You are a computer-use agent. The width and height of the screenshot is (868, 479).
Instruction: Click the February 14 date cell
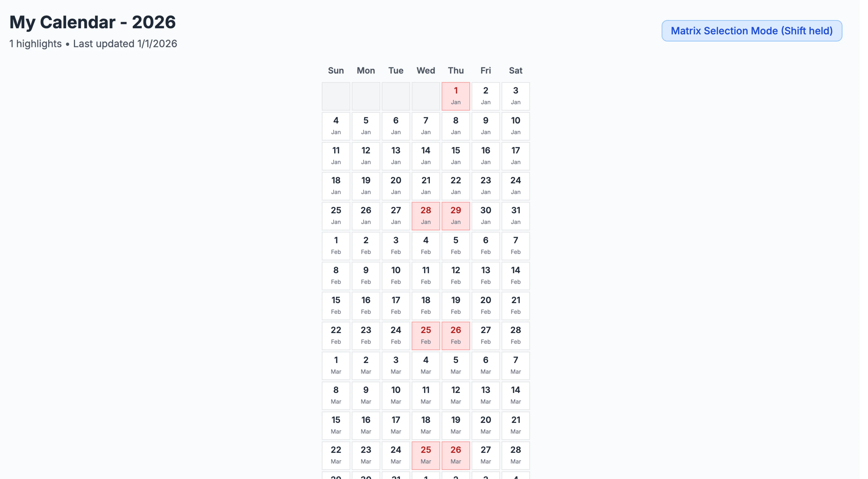pos(516,276)
